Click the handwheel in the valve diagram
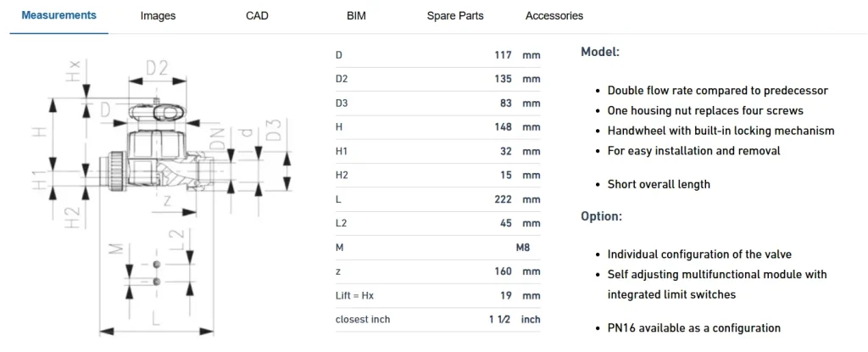 pyautogui.click(x=157, y=113)
